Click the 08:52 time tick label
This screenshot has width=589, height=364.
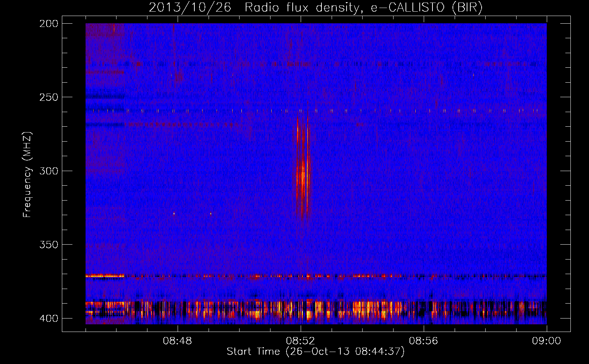pos(300,341)
